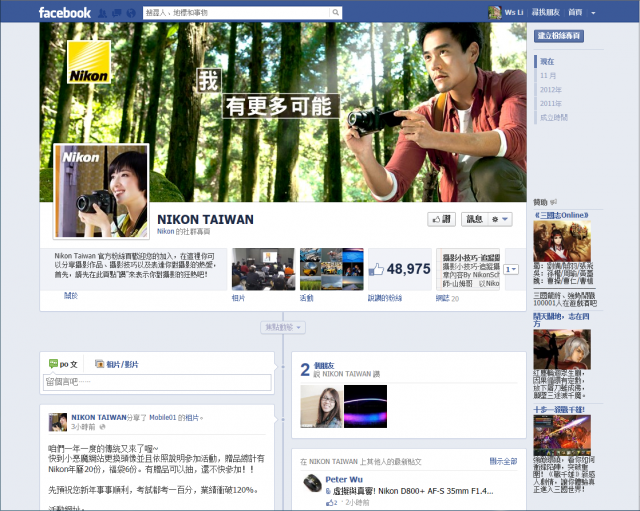The image size is (640, 511).
Task: Jump to founding date on timeline
Action: click(x=554, y=118)
